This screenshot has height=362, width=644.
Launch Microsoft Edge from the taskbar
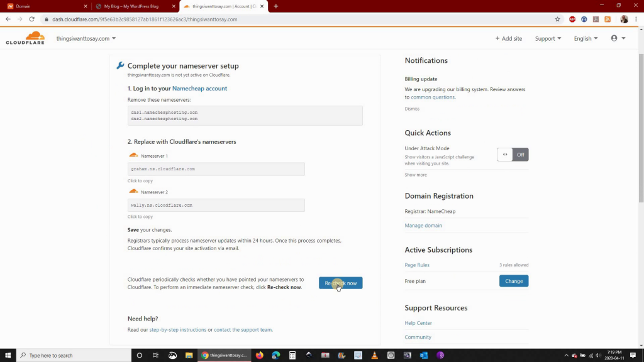point(276,356)
